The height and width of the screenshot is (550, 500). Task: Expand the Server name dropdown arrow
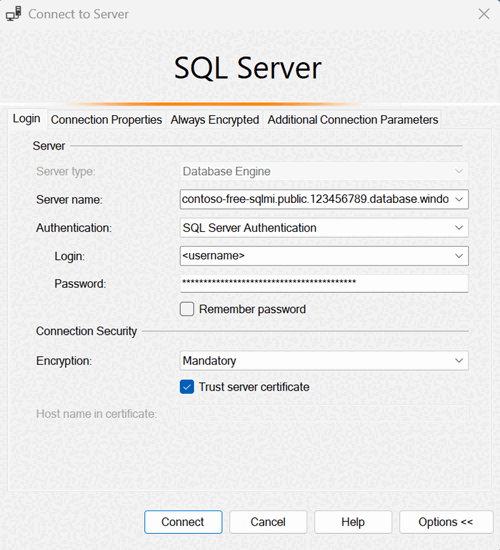coord(459,199)
